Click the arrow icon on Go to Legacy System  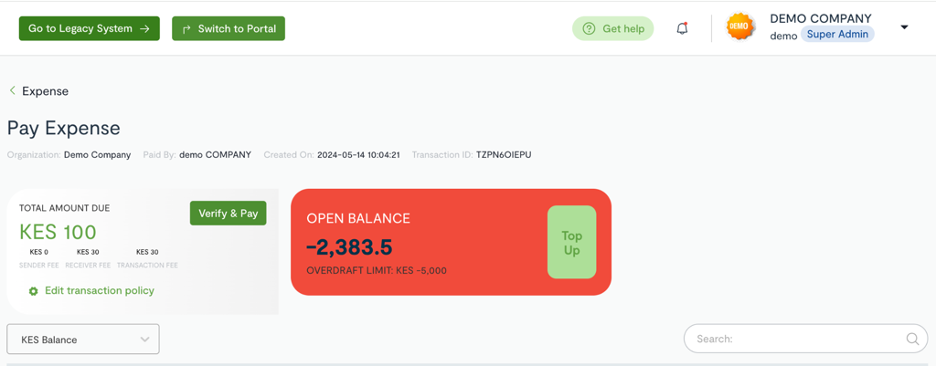[144, 29]
